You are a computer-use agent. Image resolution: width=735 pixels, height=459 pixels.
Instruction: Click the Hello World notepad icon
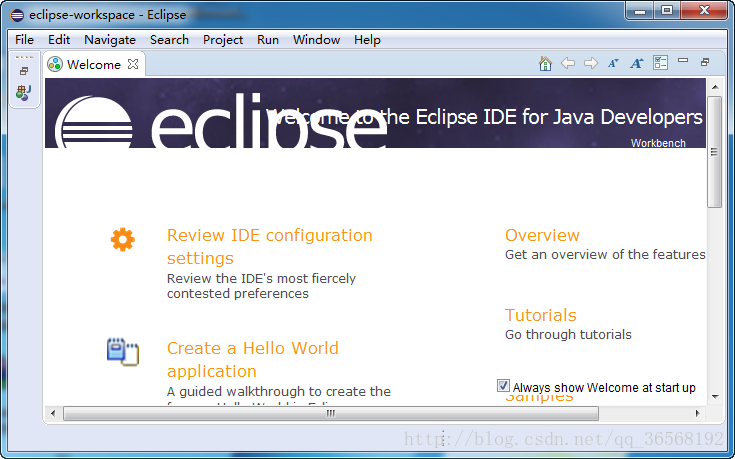123,352
